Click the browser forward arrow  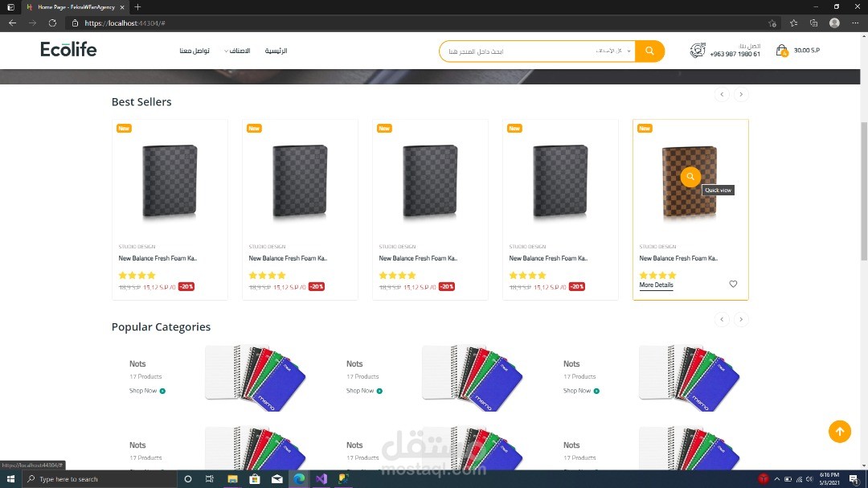click(32, 23)
